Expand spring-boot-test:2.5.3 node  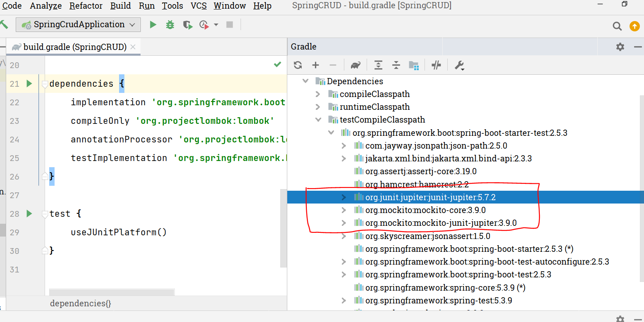click(344, 275)
